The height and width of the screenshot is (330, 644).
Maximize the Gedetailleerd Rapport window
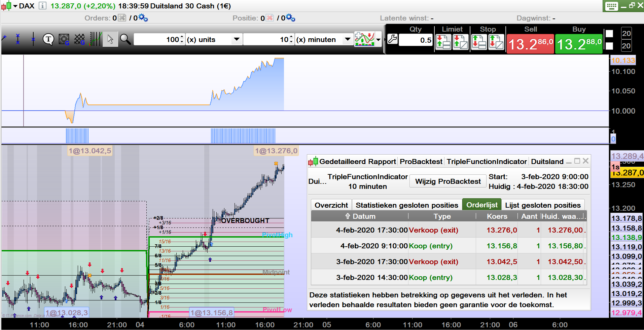(x=577, y=161)
